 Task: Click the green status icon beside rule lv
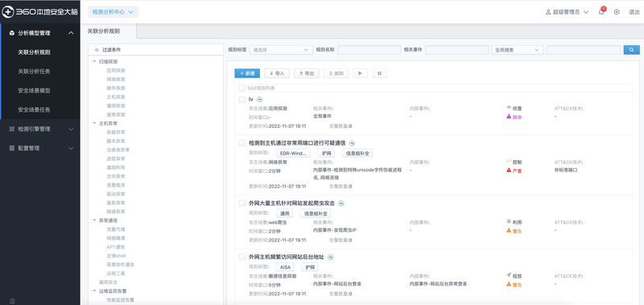point(259,99)
